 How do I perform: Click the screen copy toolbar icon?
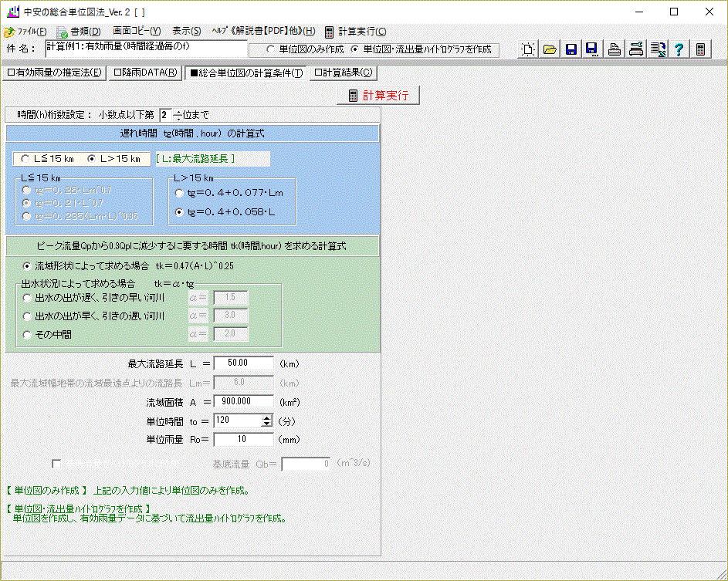pyautogui.click(x=657, y=49)
